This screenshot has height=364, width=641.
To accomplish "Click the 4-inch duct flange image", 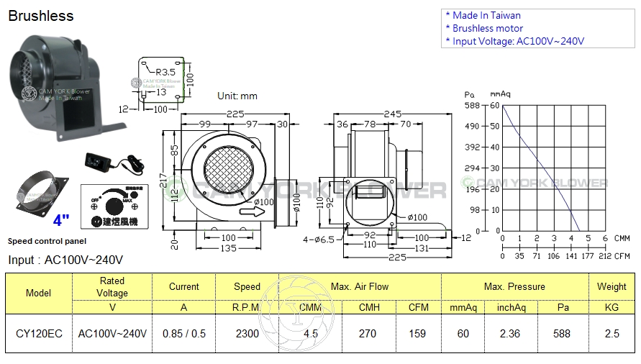I will (42, 194).
